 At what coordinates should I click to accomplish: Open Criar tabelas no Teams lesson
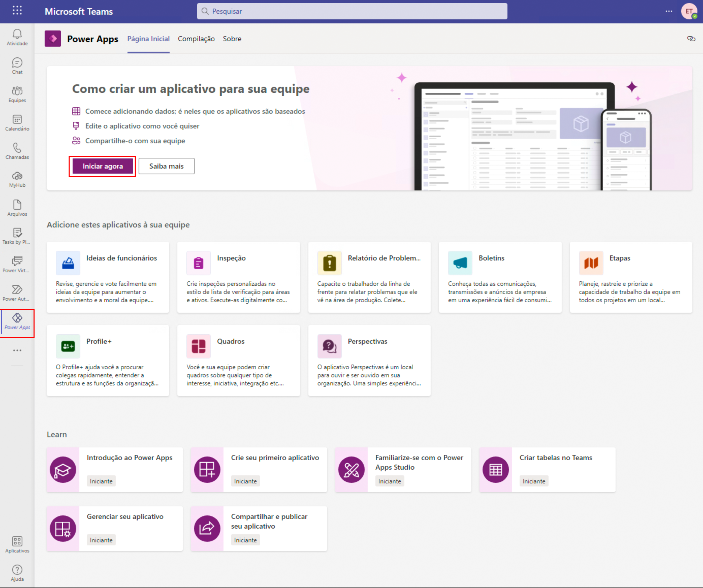[547, 469]
